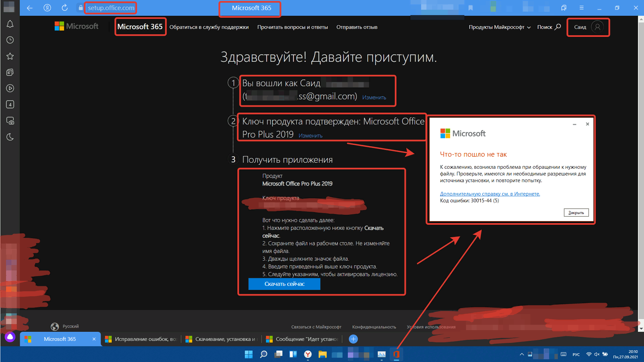This screenshot has width=644, height=362.
Task: Select error code text 30015-44 (5)
Action: (x=485, y=201)
